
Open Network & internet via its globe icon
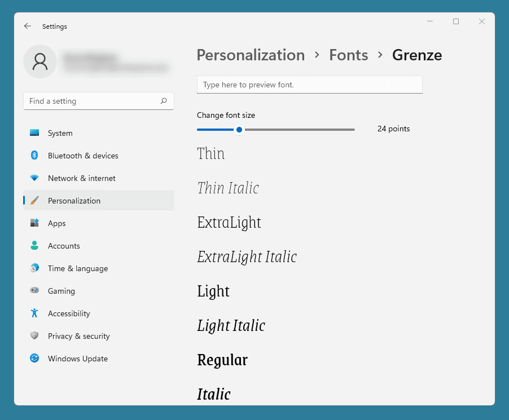(35, 178)
